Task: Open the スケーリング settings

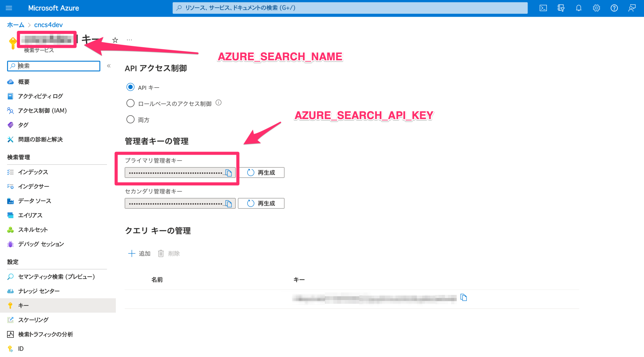Action: pyautogui.click(x=33, y=320)
